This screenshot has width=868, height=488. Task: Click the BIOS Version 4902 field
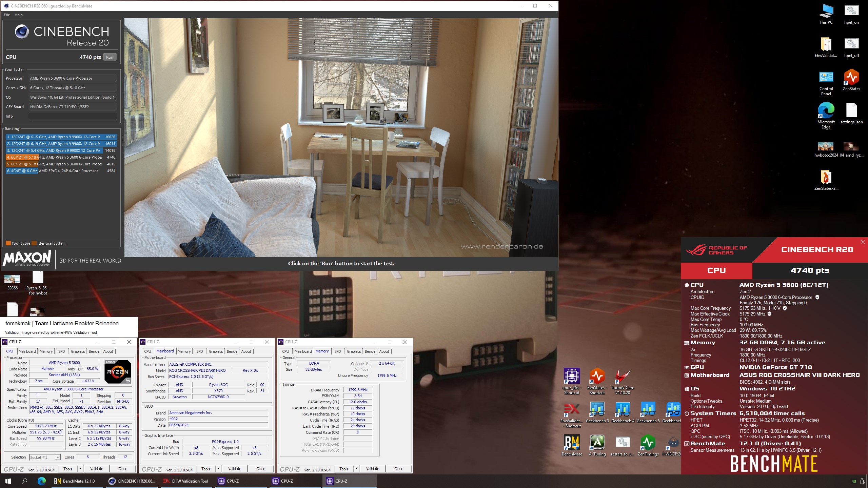[218, 419]
